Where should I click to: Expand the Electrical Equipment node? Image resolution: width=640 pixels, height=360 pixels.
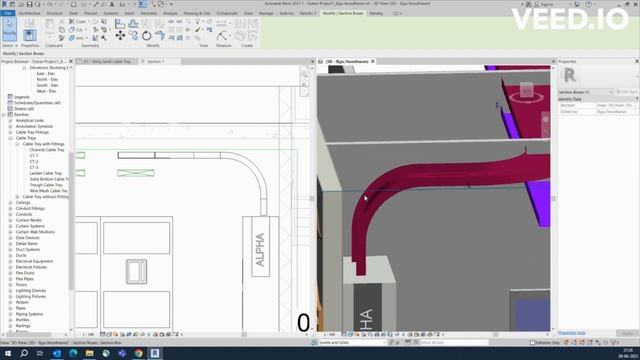coord(10,261)
